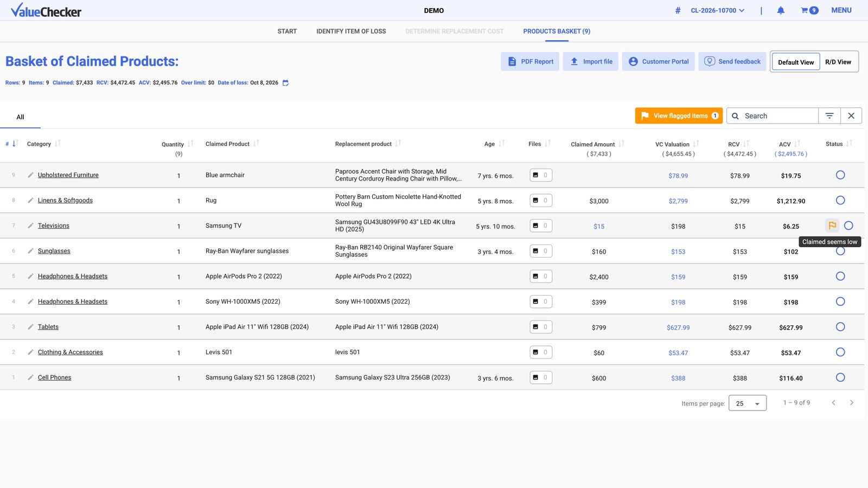Generate the PDF Report
The height and width of the screenshot is (488, 868).
(x=530, y=61)
